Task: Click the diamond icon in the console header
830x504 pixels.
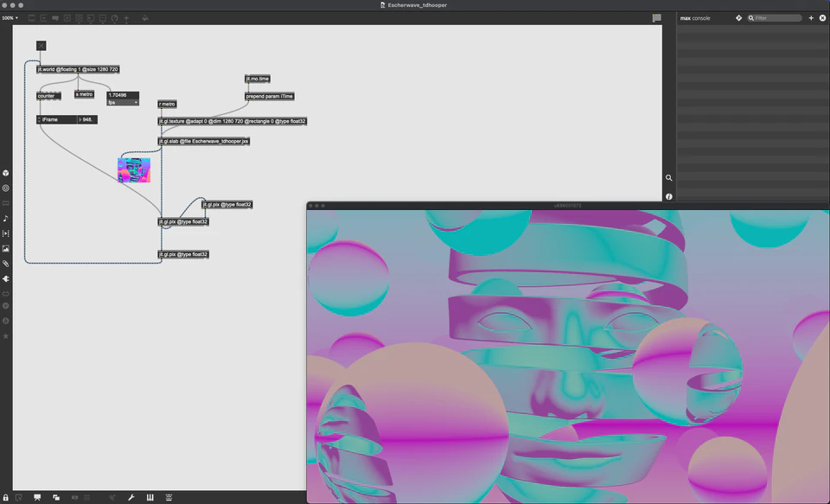Action: (739, 18)
